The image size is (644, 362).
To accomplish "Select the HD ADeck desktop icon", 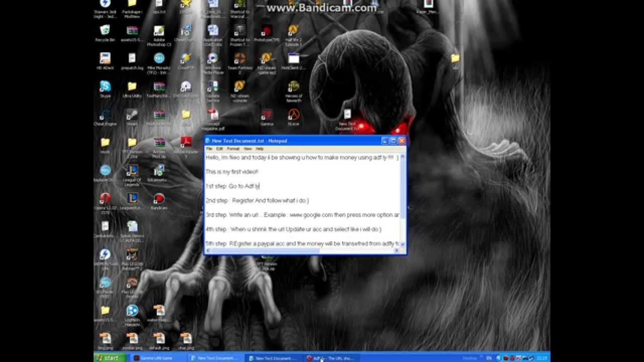I will [x=105, y=61].
